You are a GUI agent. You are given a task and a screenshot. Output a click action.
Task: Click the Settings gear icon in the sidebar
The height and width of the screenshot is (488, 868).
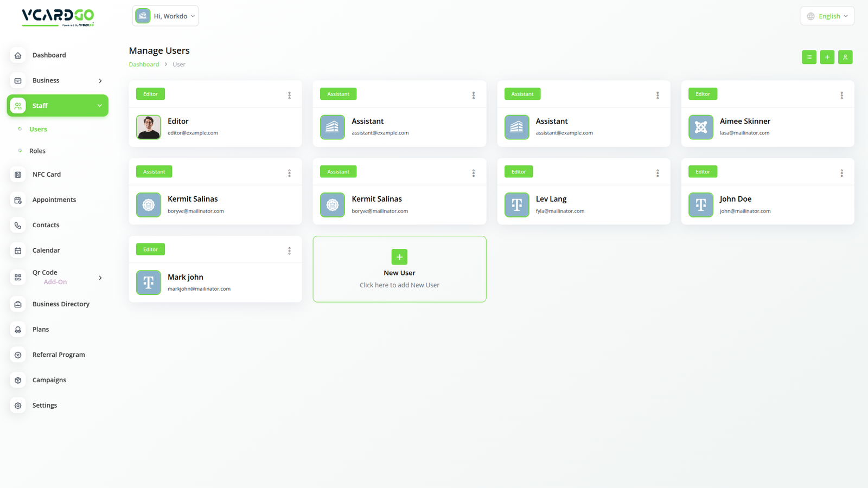point(18,406)
